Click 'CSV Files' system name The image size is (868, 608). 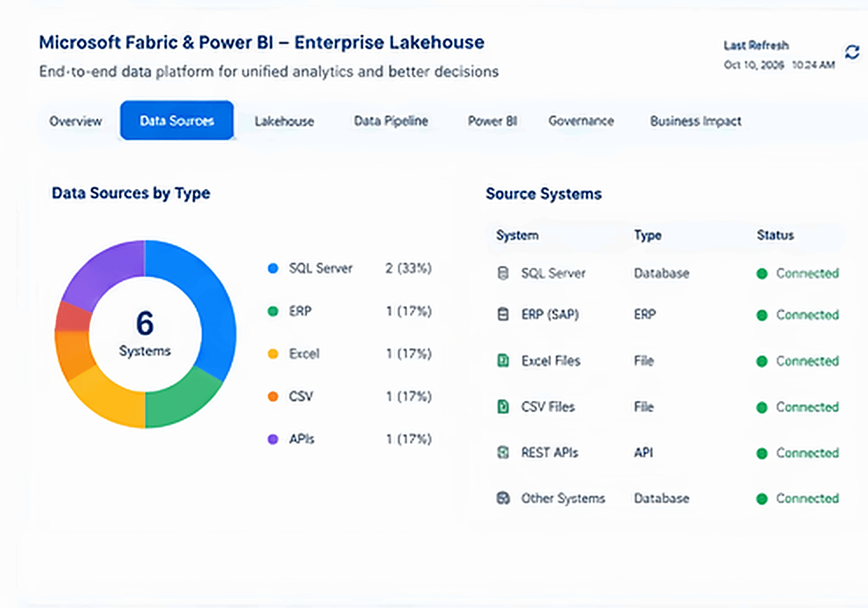point(548,407)
